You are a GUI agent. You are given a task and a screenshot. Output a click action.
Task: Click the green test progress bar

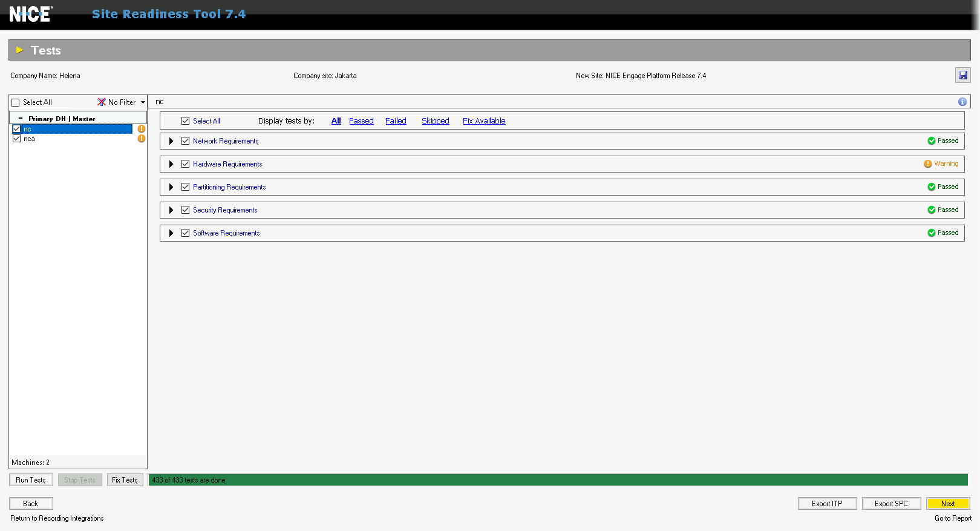(x=558, y=480)
